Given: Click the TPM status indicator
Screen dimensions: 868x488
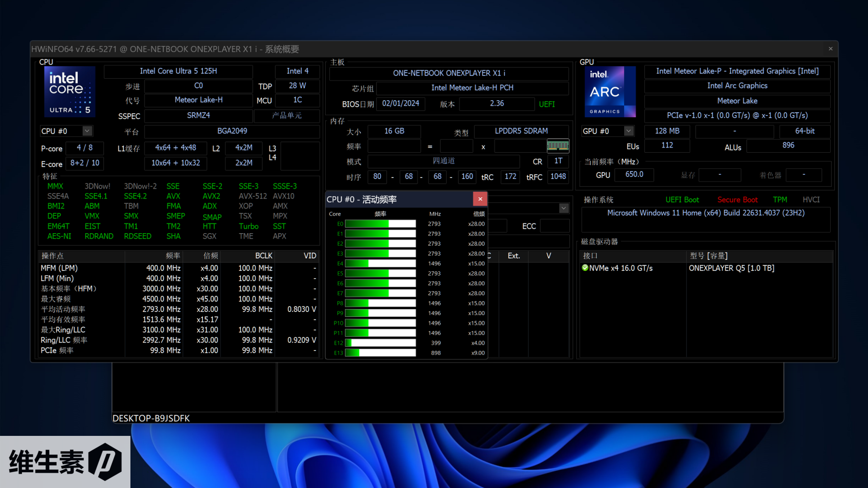Looking at the screenshot, I should [x=780, y=200].
